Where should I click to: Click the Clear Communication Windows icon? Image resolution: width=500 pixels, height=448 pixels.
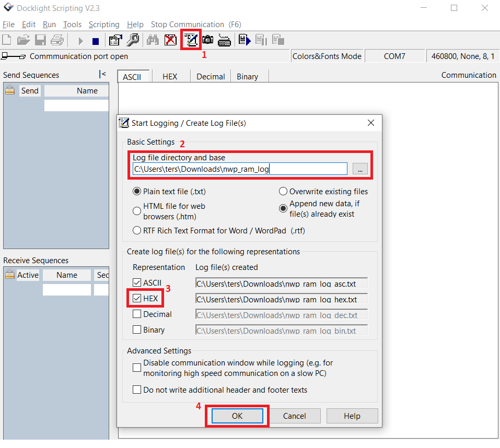pyautogui.click(x=170, y=40)
